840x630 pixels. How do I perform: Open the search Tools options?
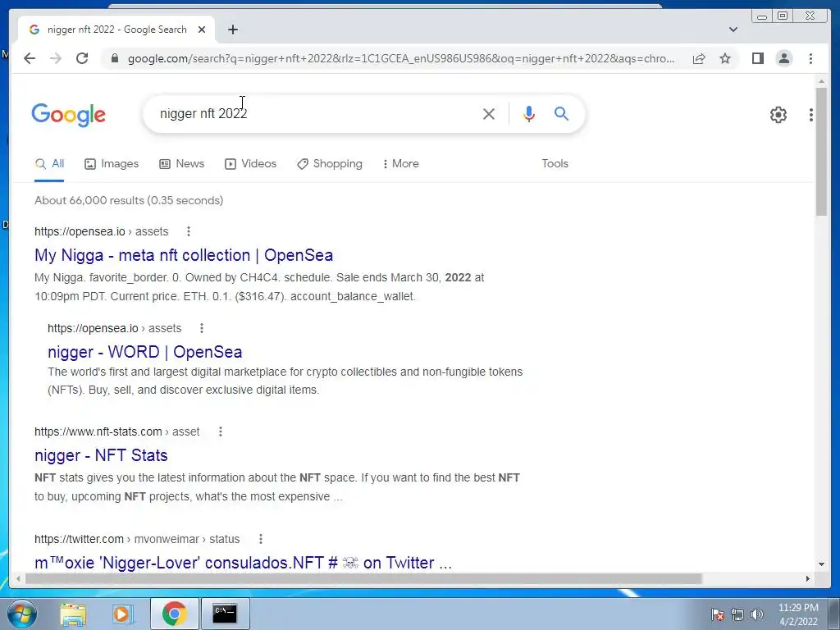[555, 163]
